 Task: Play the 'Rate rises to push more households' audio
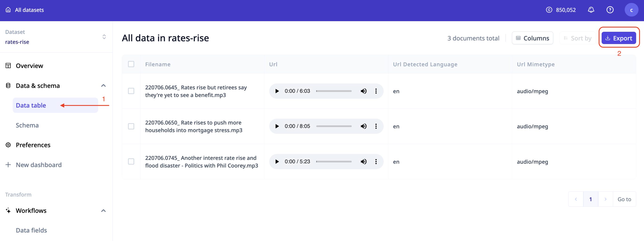[277, 126]
